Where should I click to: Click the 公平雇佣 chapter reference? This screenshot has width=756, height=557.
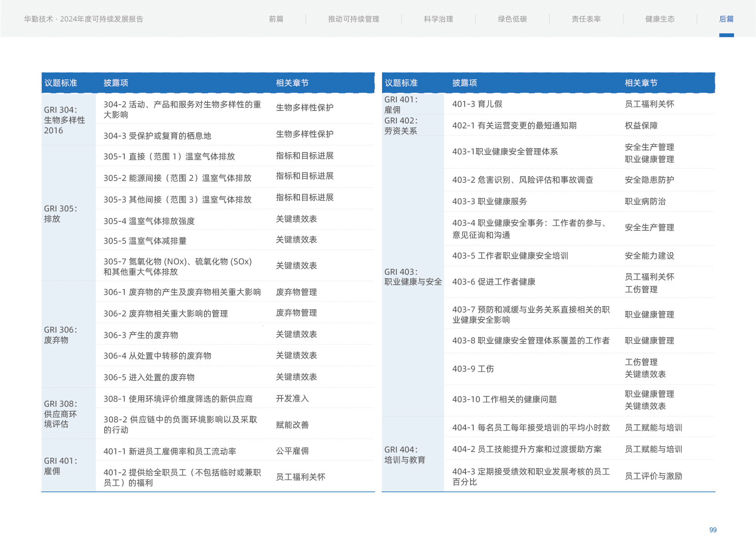292,451
